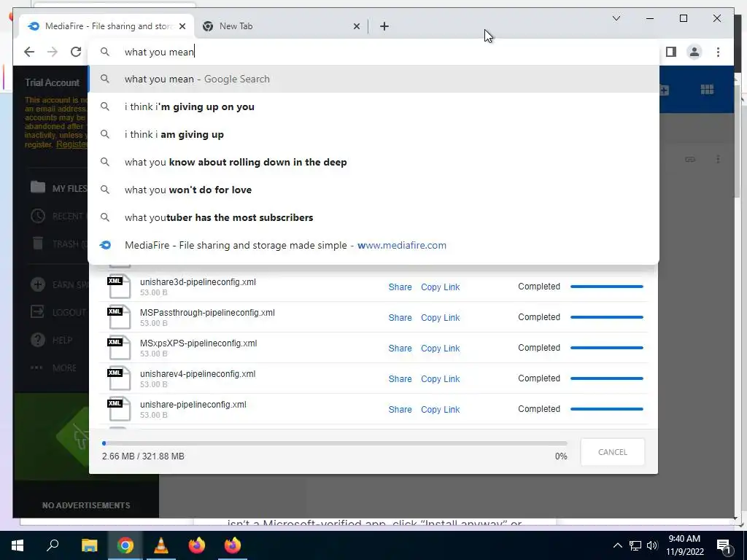Open the Chrome side panel icon
This screenshot has height=560, width=747.
pyautogui.click(x=671, y=52)
